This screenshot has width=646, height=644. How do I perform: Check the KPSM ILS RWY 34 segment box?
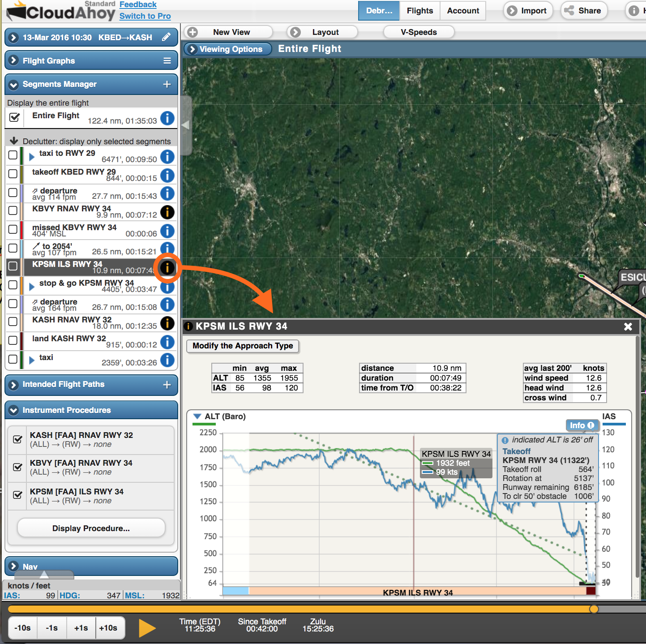(13, 266)
